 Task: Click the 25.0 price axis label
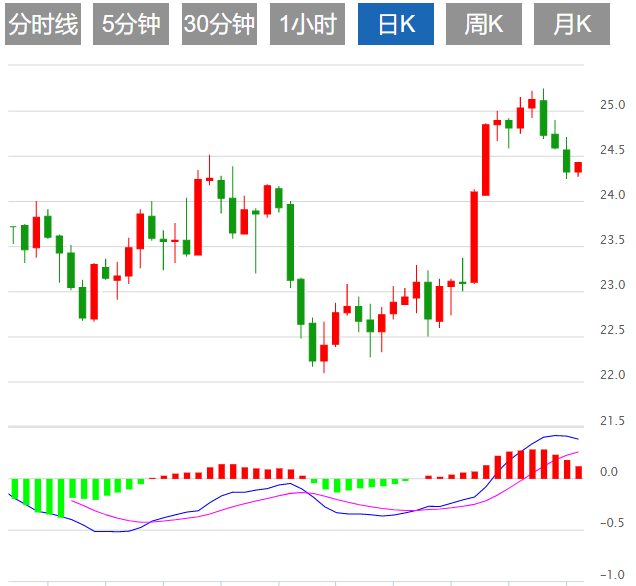[x=612, y=105]
